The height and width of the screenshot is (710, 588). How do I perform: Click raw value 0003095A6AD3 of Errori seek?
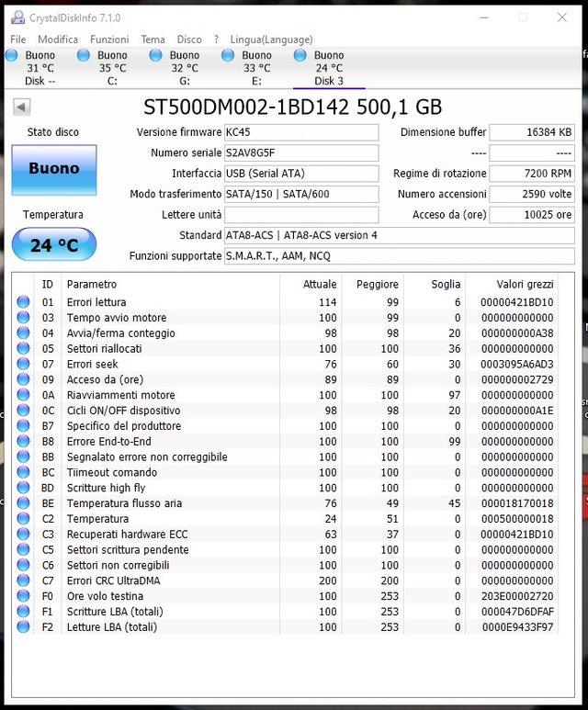click(517, 364)
